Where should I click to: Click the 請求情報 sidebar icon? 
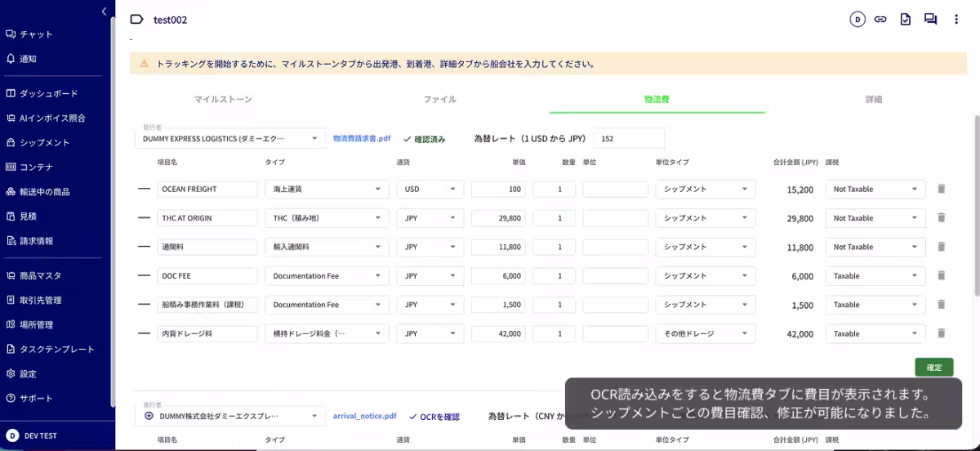pos(11,241)
